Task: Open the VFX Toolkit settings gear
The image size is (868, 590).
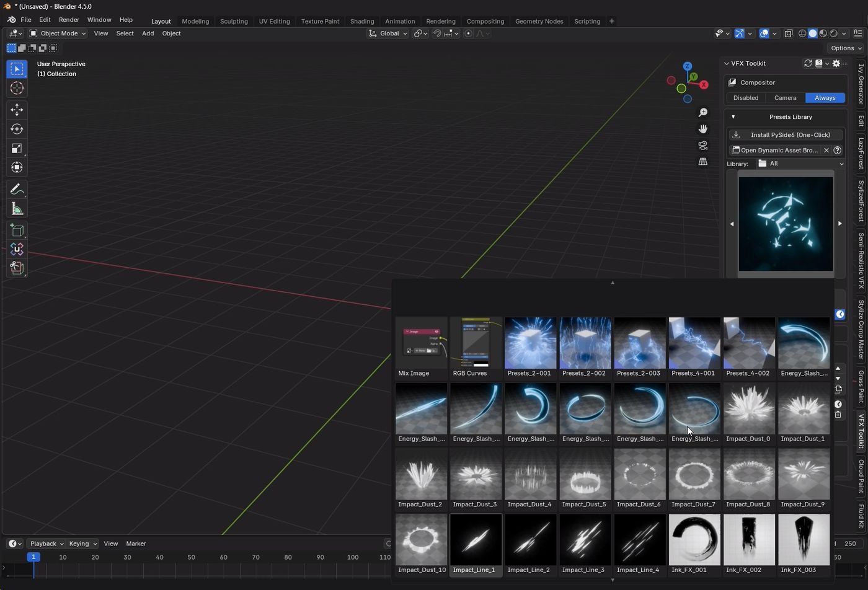Action: tap(836, 63)
